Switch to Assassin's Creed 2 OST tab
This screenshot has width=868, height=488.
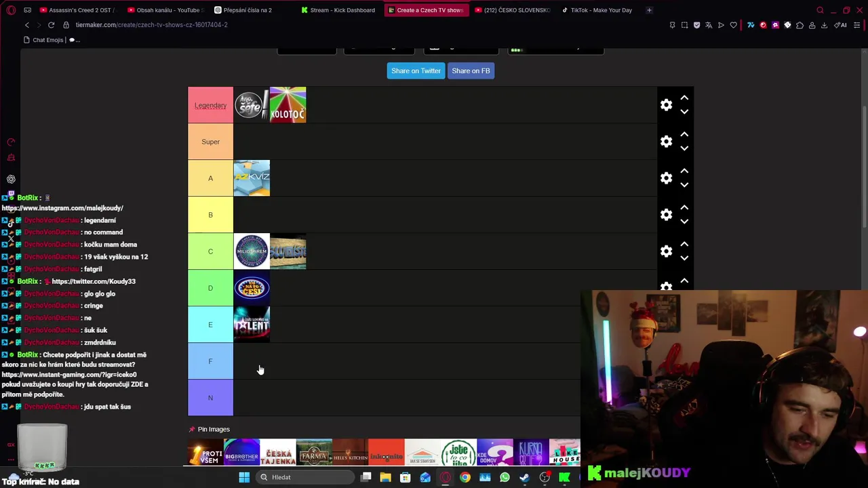point(77,10)
